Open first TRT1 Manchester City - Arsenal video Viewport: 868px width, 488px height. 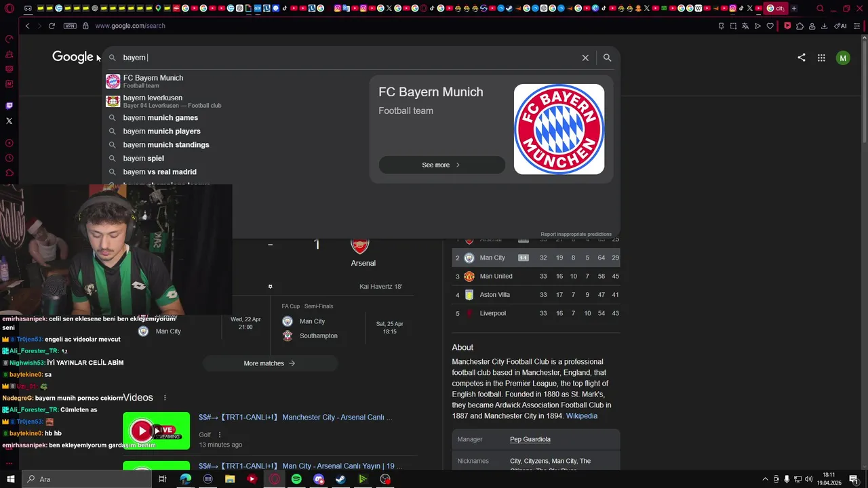(x=295, y=418)
